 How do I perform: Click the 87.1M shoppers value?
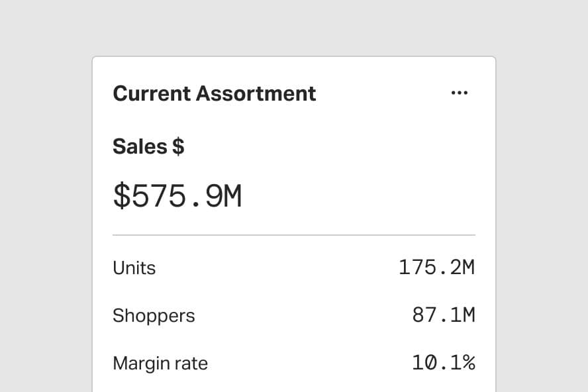pyautogui.click(x=443, y=315)
